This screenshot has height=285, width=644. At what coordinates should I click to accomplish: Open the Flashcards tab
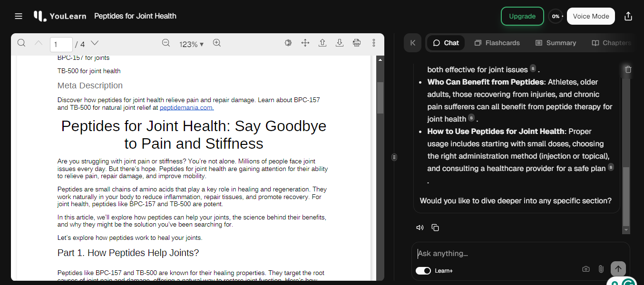[x=497, y=43]
